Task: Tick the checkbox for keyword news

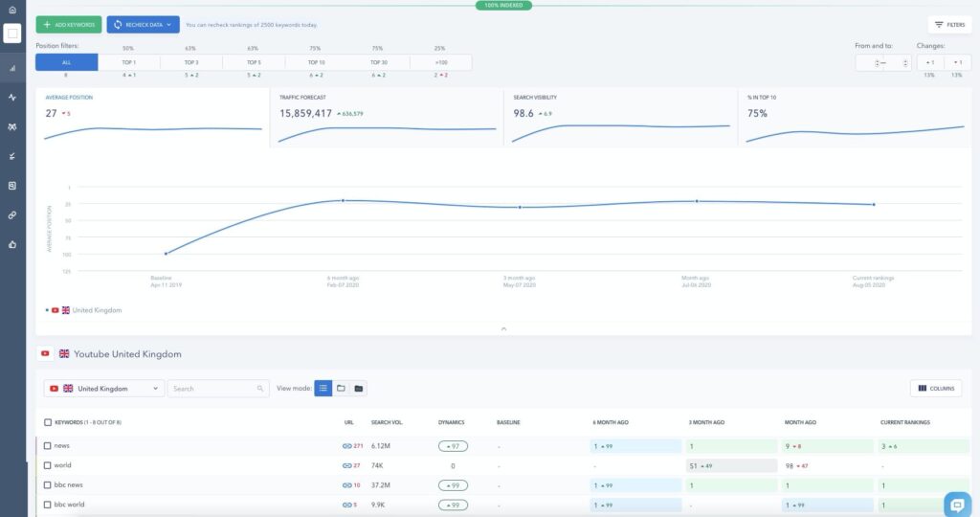Action: pos(48,446)
